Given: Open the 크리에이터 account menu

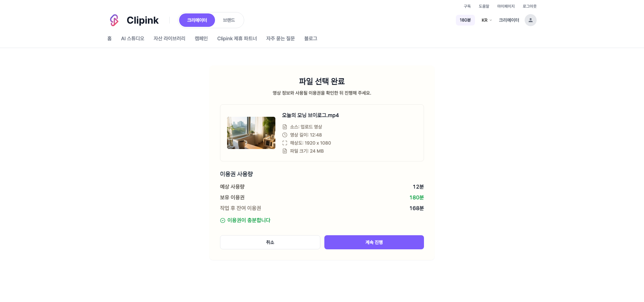Looking at the screenshot, I should point(509,20).
